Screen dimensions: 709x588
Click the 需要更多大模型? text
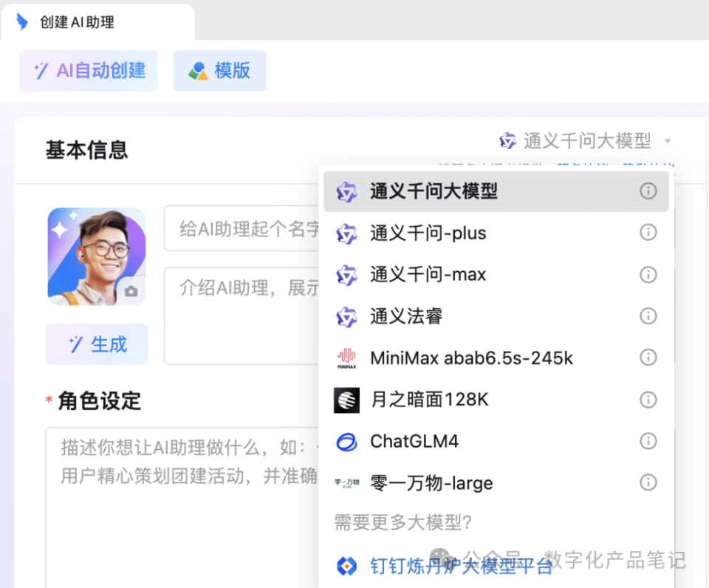point(403,522)
